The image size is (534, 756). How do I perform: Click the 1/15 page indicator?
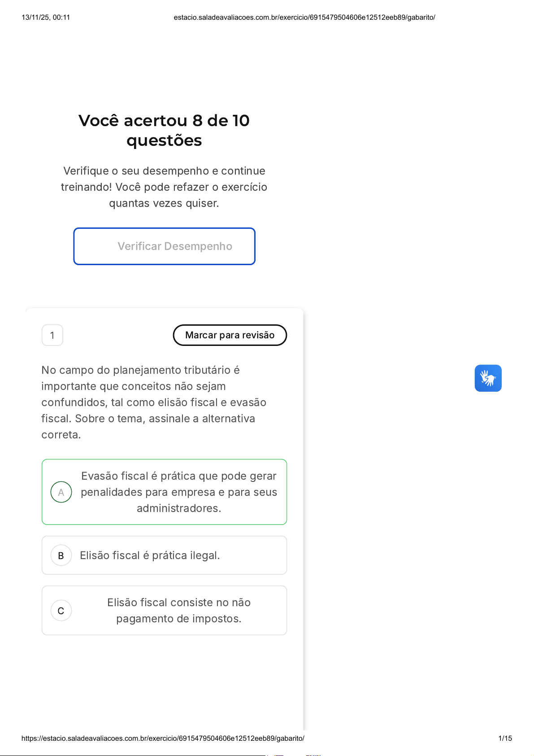point(505,738)
